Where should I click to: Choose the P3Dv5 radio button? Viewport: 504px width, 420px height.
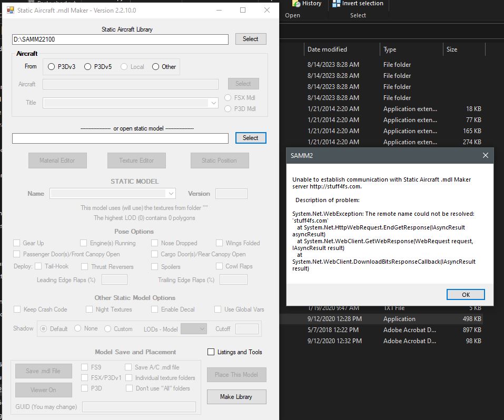[x=87, y=66]
